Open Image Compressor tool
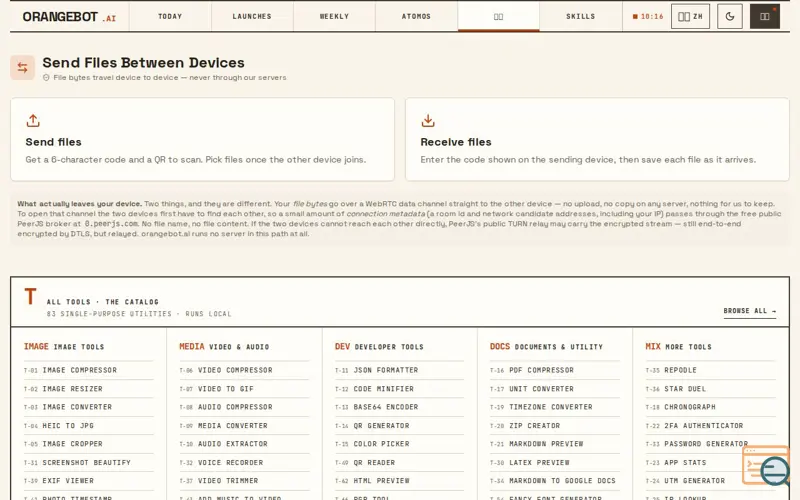 pyautogui.click(x=89, y=370)
